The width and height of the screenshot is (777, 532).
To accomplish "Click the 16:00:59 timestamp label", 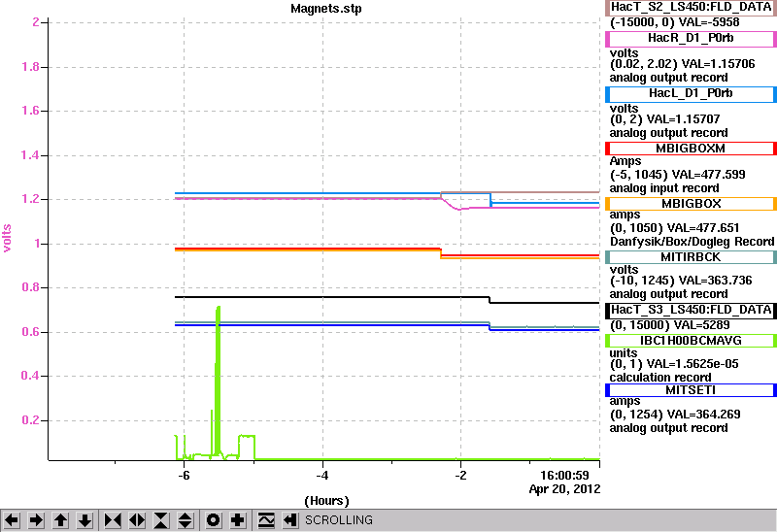I will [564, 476].
